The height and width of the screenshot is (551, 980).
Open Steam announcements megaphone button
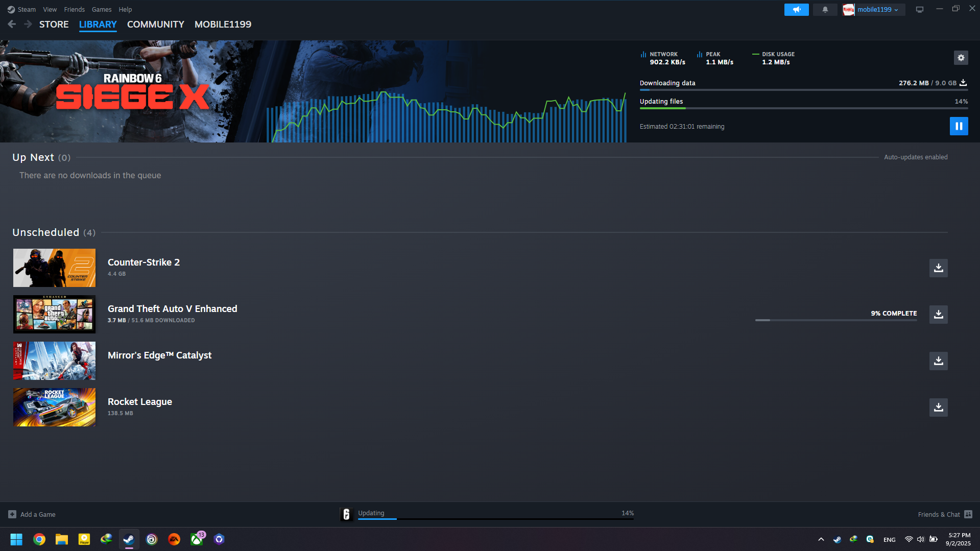tap(796, 10)
